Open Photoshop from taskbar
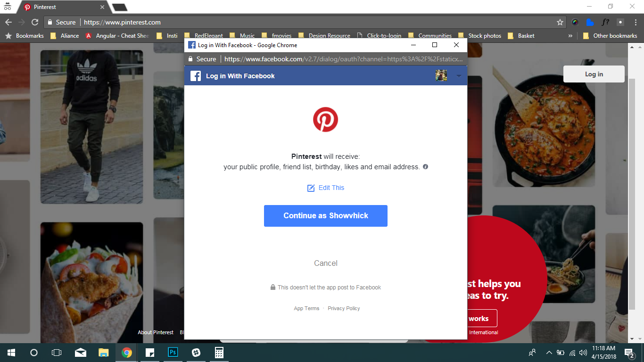This screenshot has height=362, width=644. point(173,353)
